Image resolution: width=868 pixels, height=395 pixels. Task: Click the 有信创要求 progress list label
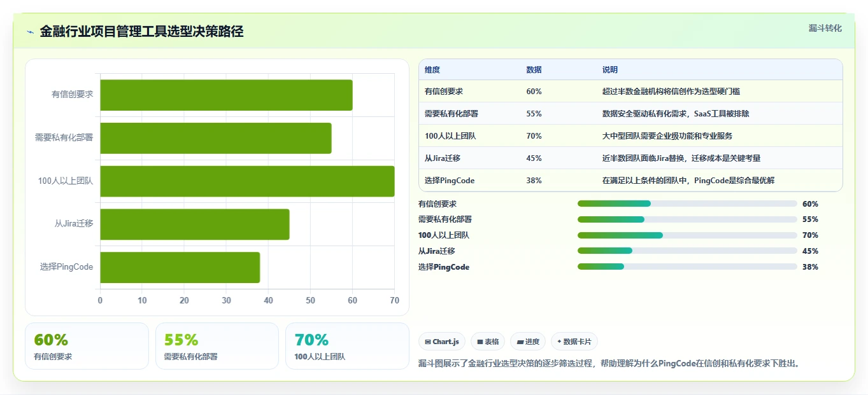(x=438, y=204)
